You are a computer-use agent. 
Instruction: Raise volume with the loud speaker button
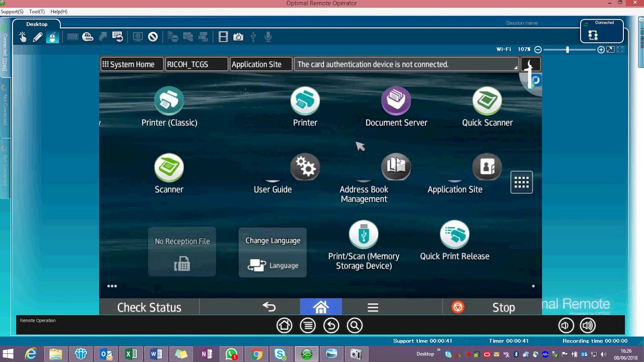[x=588, y=325]
